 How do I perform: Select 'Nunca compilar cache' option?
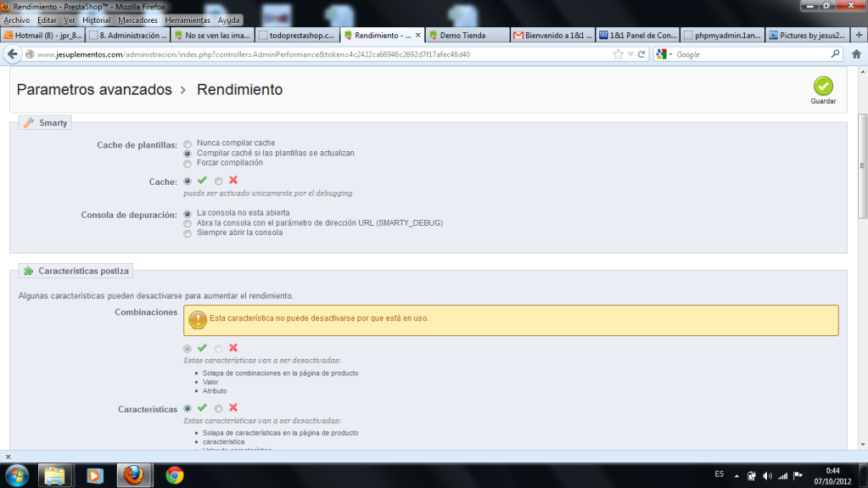click(x=188, y=143)
